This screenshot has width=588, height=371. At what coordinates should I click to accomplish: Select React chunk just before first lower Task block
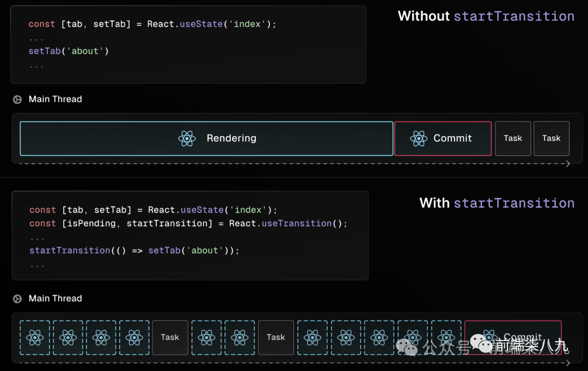point(134,338)
